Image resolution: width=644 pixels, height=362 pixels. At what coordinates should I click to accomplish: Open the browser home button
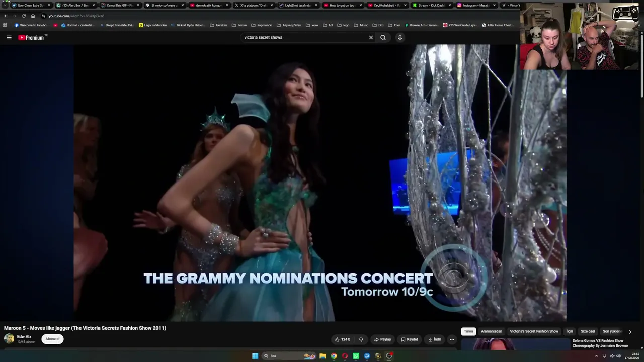coord(33,16)
